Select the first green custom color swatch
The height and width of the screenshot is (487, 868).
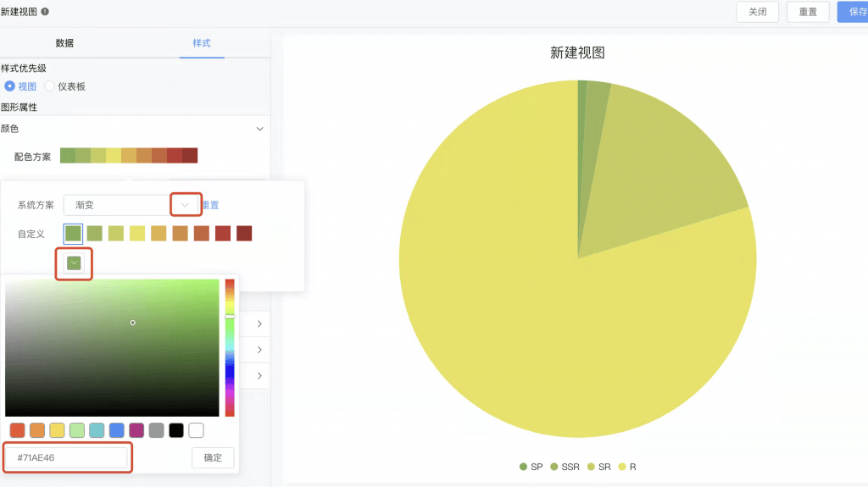(73, 234)
